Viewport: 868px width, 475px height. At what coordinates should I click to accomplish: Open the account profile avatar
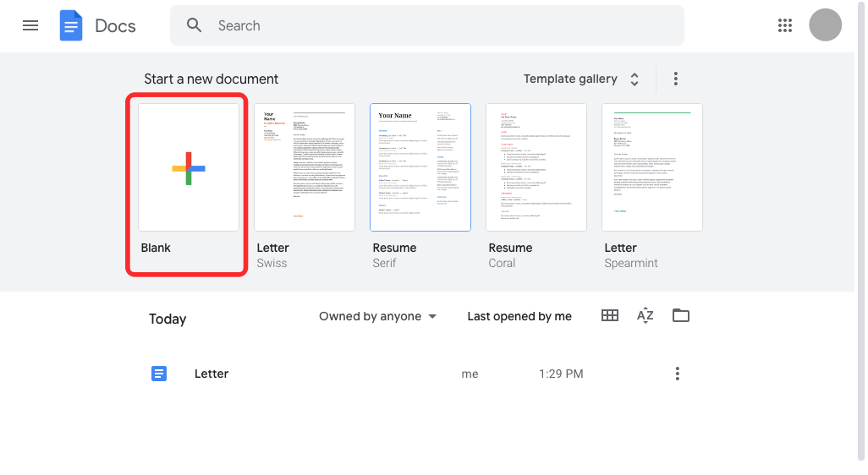coord(825,25)
